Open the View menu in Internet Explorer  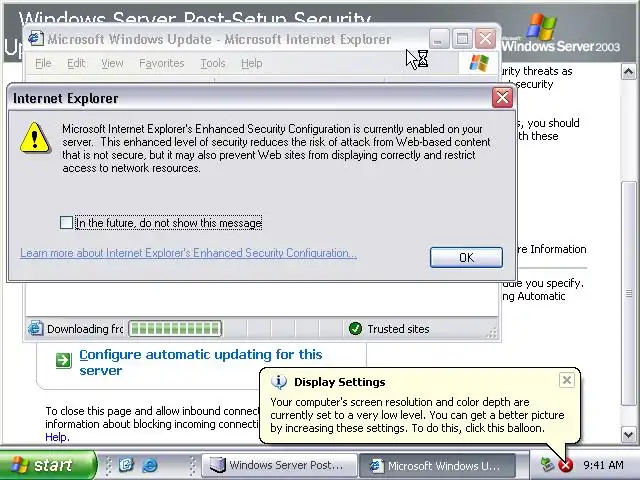click(112, 63)
